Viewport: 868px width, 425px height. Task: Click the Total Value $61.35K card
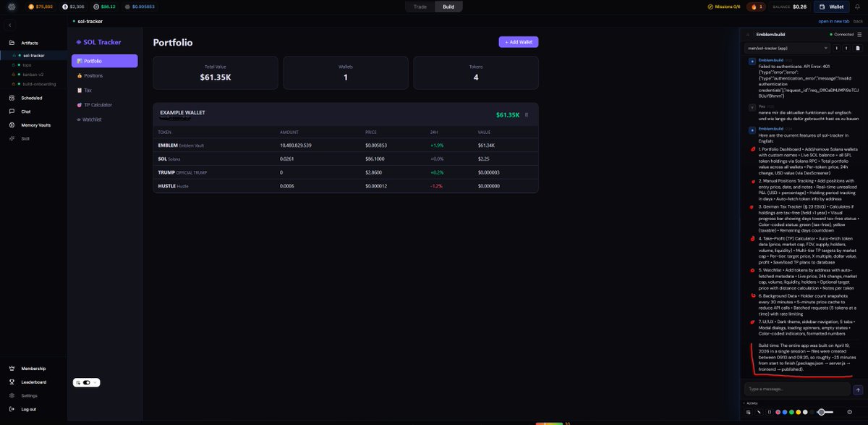tap(216, 72)
